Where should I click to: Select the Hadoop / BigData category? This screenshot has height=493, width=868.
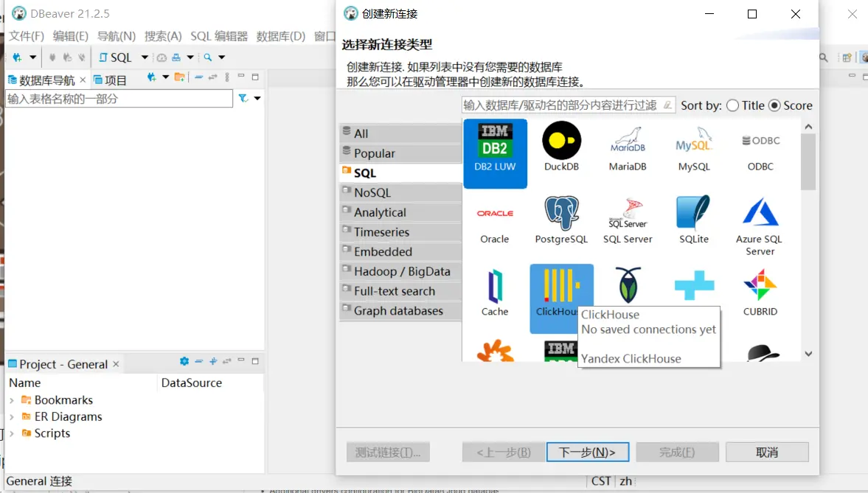tap(400, 271)
